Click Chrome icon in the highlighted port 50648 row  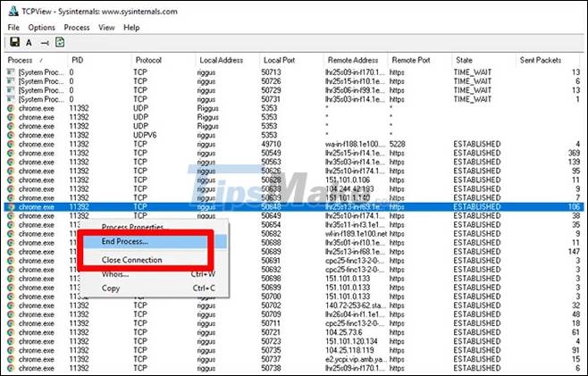(x=11, y=207)
